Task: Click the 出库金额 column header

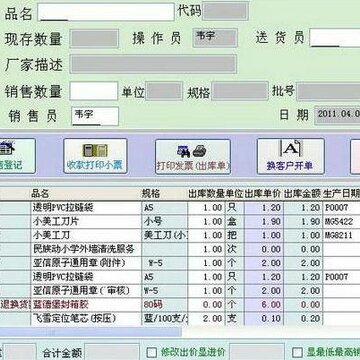Action: tap(303, 194)
